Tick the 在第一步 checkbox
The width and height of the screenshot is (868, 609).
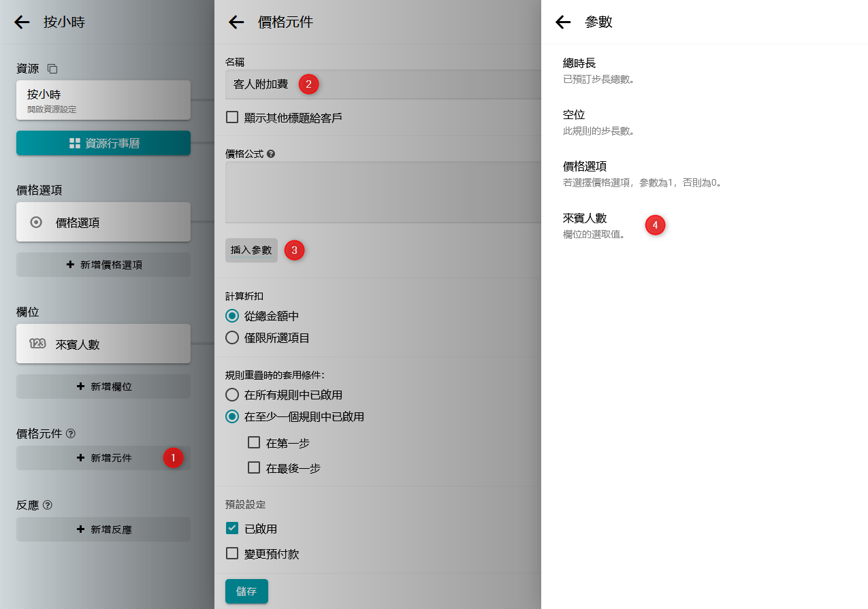coord(254,443)
